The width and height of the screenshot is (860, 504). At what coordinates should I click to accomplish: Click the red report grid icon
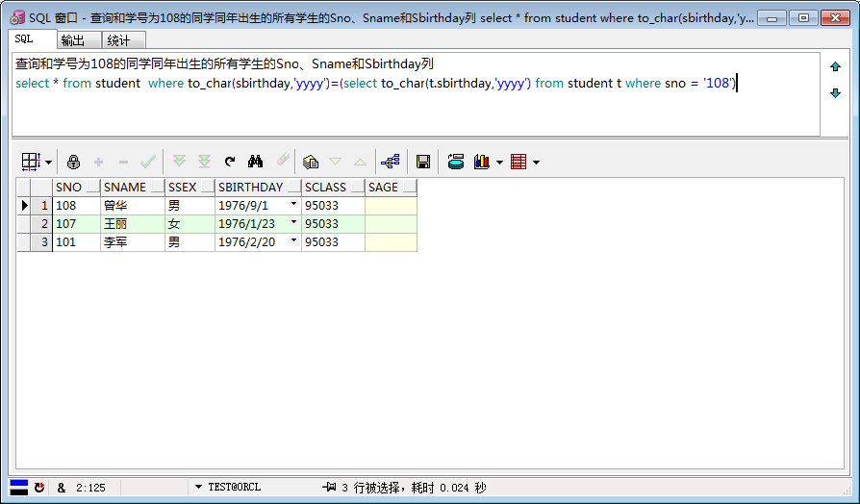point(519,162)
